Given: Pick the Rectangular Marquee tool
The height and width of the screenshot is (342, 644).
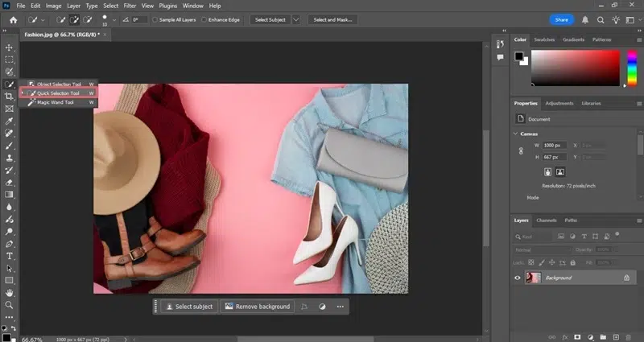Looking at the screenshot, I should (10, 60).
